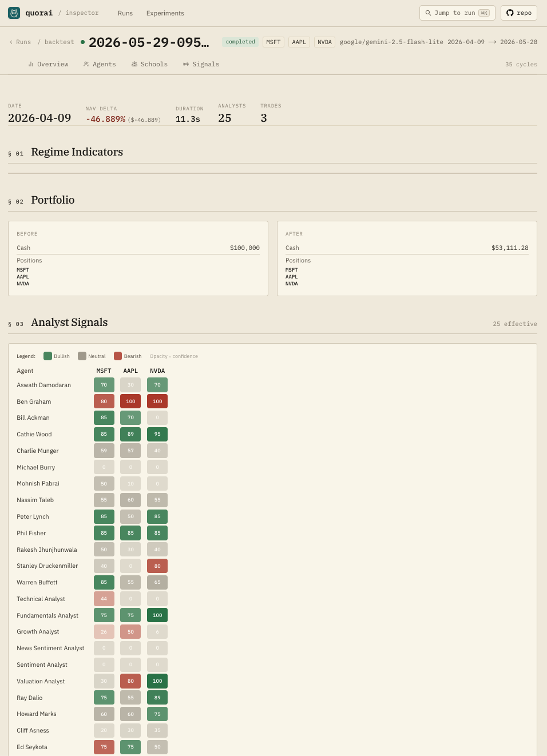
Task: Click the $53,111.28 cash value in After card
Action: (510, 248)
